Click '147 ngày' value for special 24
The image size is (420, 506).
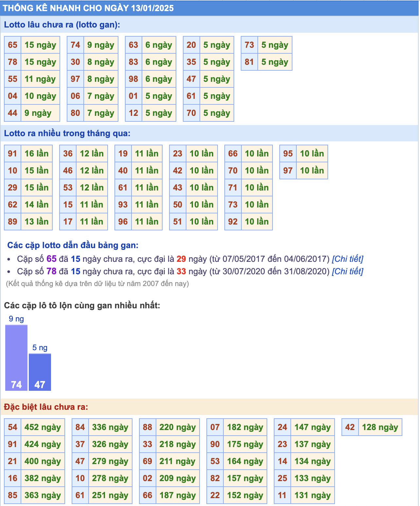click(x=313, y=427)
